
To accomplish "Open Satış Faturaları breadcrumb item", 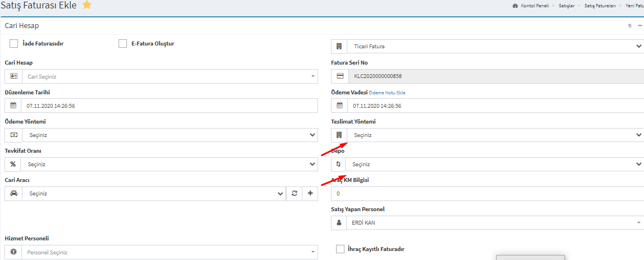I will pyautogui.click(x=600, y=6).
